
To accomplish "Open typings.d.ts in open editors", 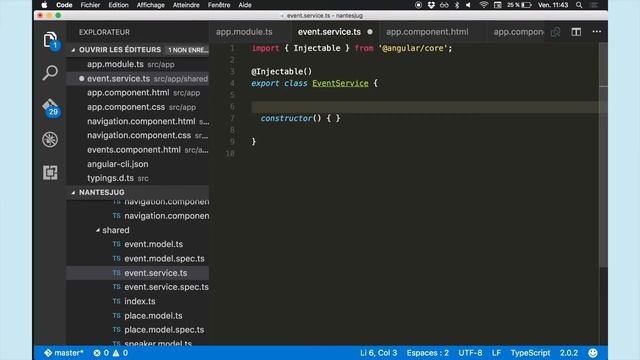I will click(138, 178).
